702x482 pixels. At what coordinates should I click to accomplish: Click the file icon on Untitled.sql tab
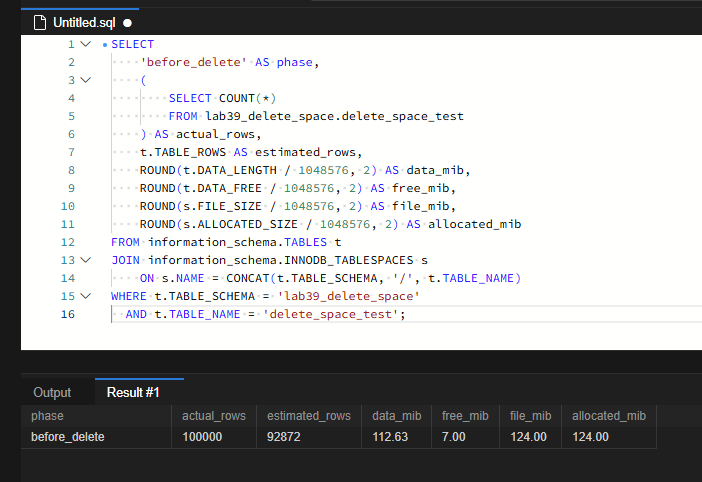40,22
